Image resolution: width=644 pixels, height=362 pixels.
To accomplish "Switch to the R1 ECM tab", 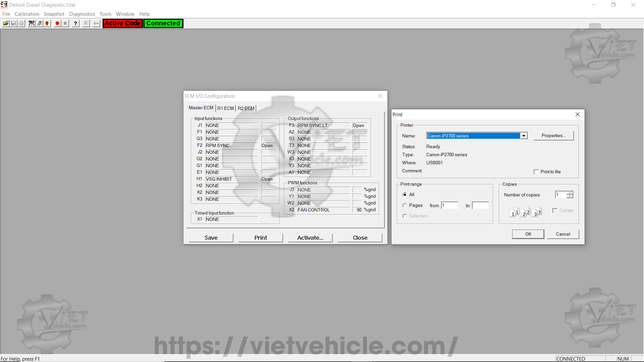I will click(225, 108).
